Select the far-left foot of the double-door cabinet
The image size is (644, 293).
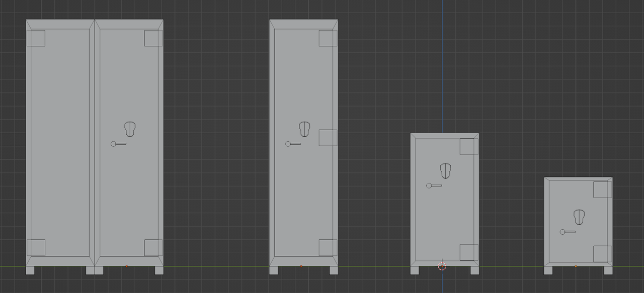coord(30,270)
